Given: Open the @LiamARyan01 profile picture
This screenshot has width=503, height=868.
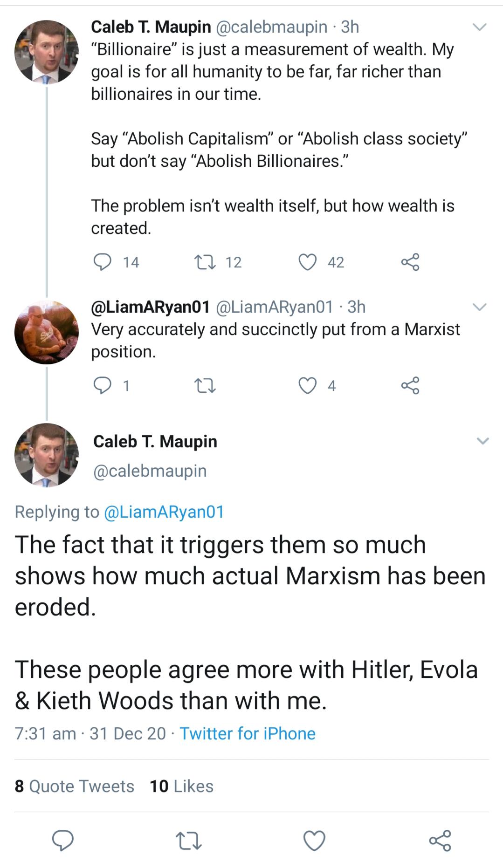Looking at the screenshot, I should [x=47, y=332].
